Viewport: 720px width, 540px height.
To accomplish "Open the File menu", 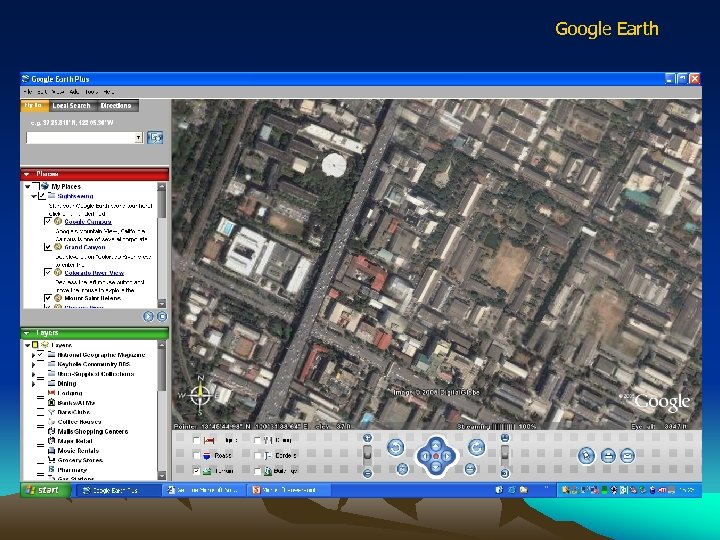I will [28, 92].
